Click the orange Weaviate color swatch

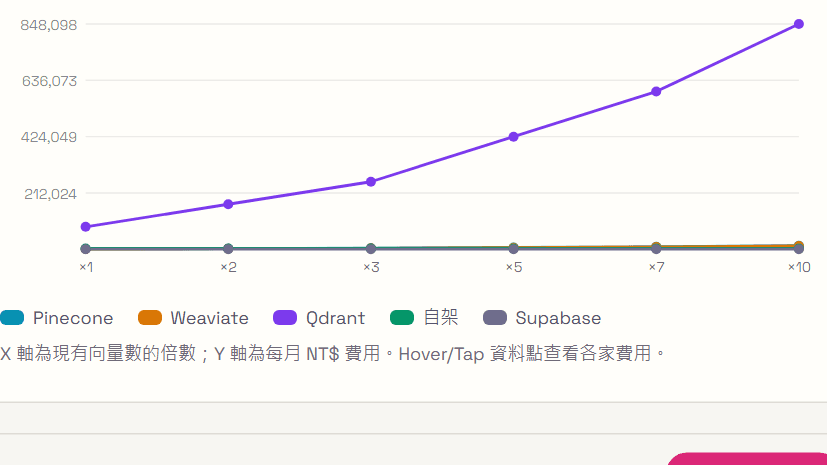point(150,318)
